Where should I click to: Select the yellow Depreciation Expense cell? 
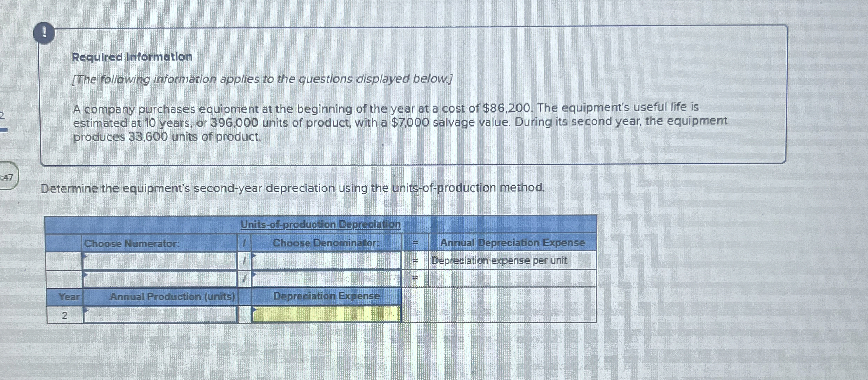pos(326,314)
